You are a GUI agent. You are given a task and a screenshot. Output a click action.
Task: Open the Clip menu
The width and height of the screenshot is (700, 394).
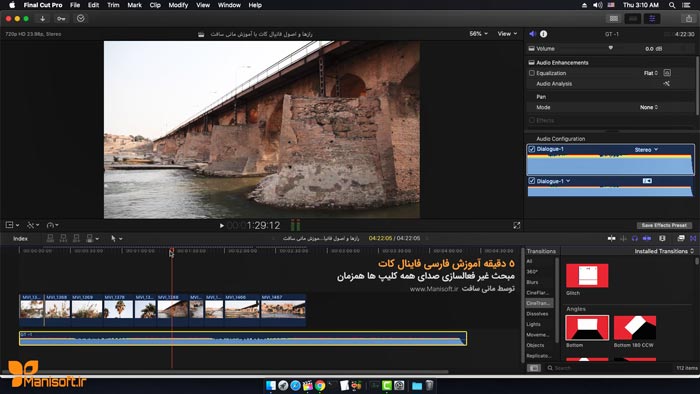[x=155, y=5]
